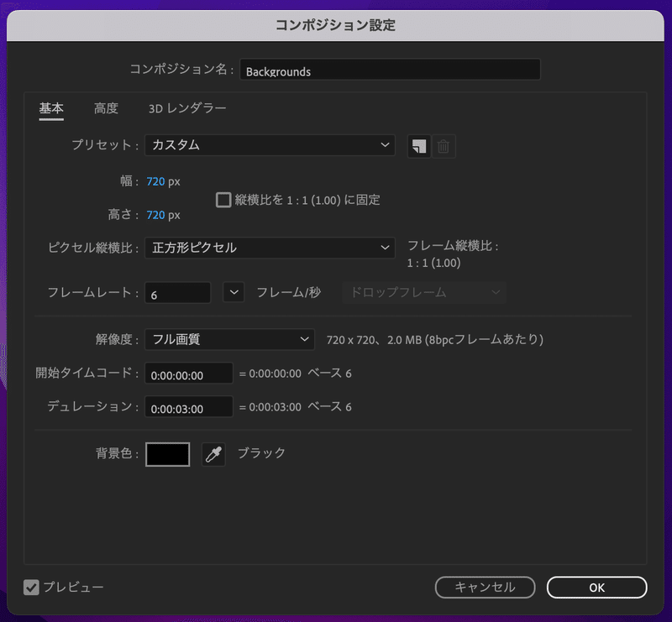Click the 720 x 720、2.0 MB info text

(434, 340)
